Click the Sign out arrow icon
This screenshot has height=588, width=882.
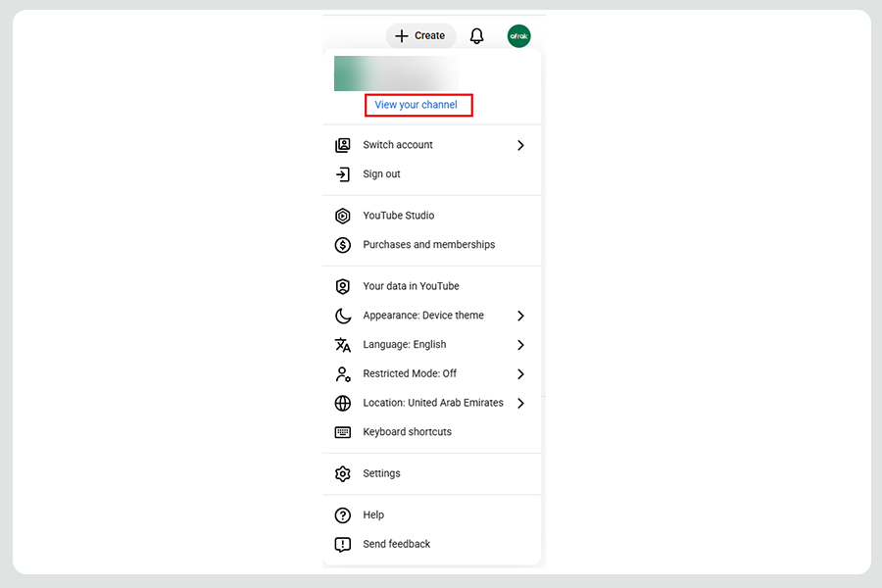(x=342, y=174)
